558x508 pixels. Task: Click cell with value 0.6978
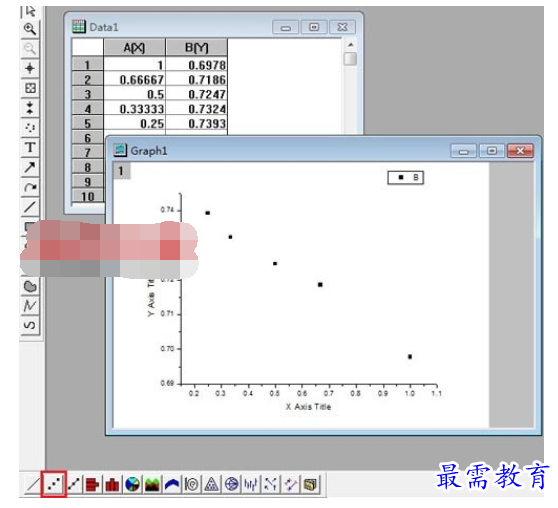196,65
